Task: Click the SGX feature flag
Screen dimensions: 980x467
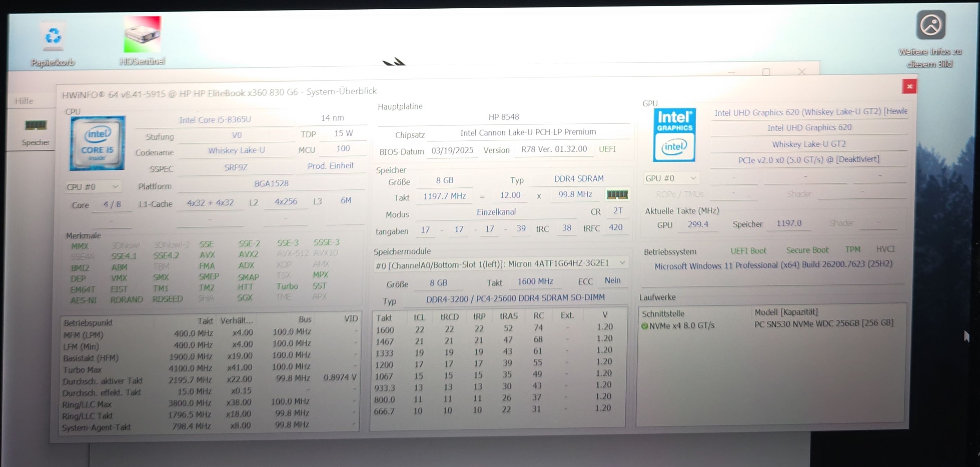Action: [x=245, y=297]
